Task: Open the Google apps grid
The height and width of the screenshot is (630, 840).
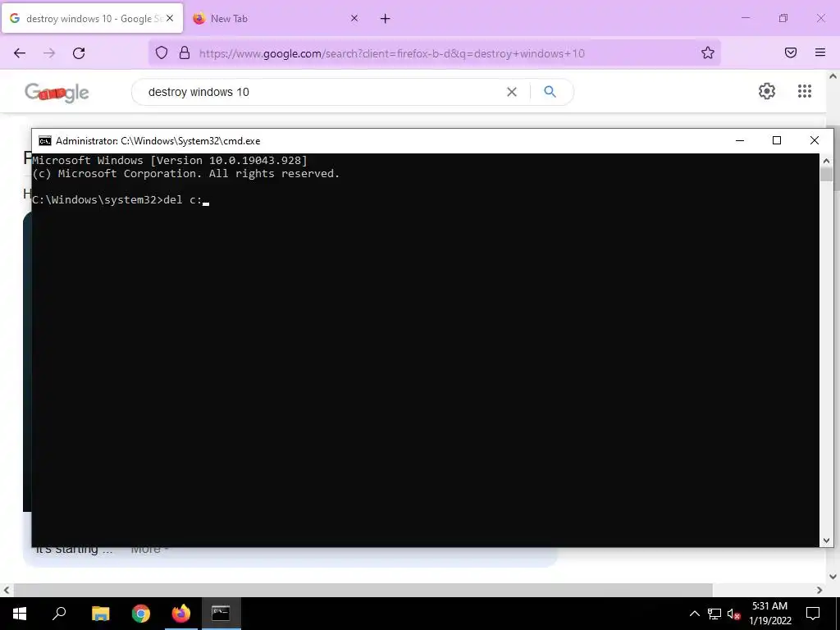Action: point(805,91)
